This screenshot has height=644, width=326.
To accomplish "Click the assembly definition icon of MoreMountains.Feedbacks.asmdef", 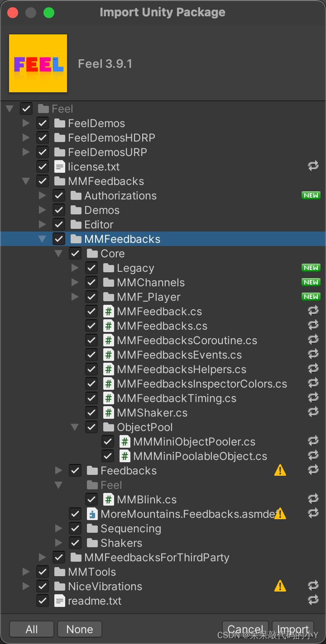I will point(92,514).
